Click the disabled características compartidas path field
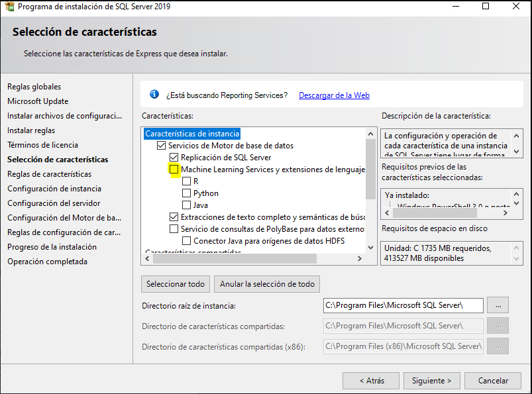The width and height of the screenshot is (532, 394). (403, 326)
